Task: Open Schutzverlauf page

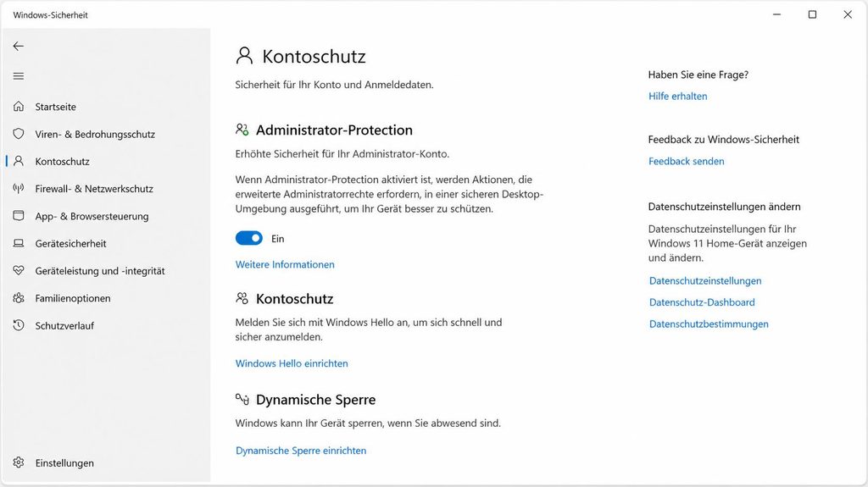Action: (64, 326)
